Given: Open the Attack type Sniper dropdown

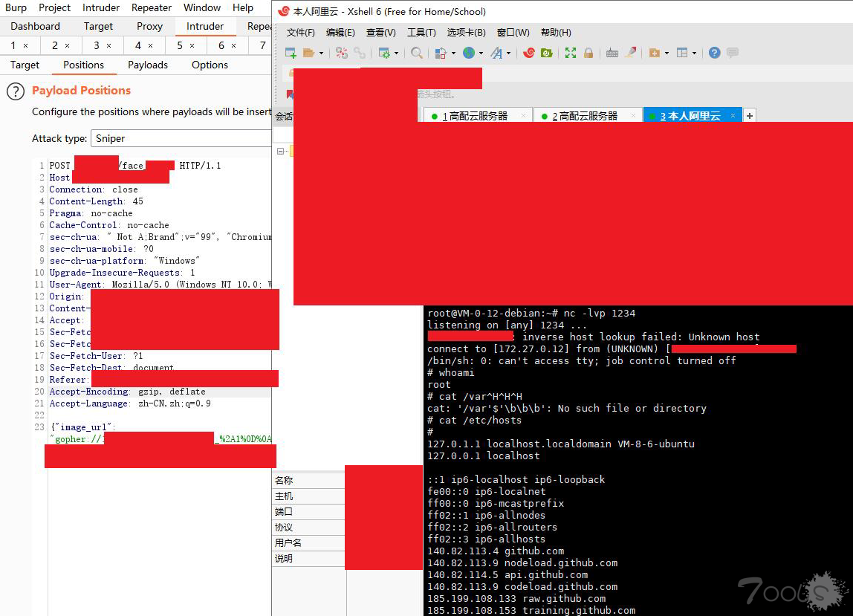Looking at the screenshot, I should [x=181, y=138].
